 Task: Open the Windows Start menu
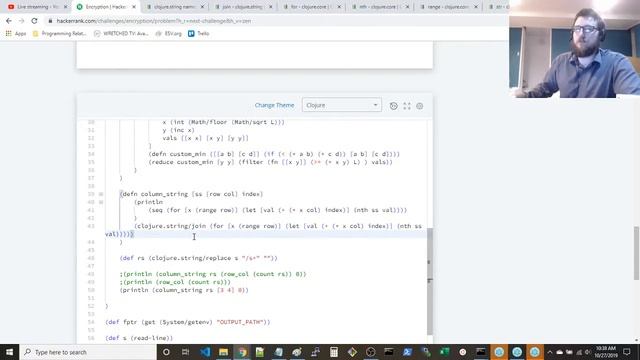click(x=9, y=352)
